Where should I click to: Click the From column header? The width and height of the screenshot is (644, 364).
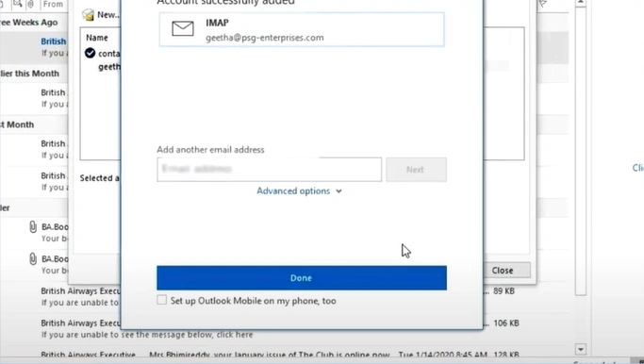53,4
